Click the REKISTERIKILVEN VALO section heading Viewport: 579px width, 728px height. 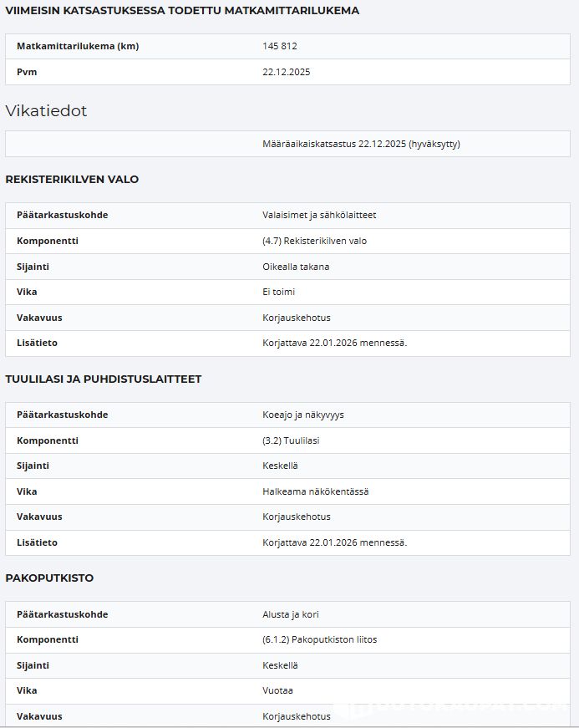pyautogui.click(x=72, y=179)
